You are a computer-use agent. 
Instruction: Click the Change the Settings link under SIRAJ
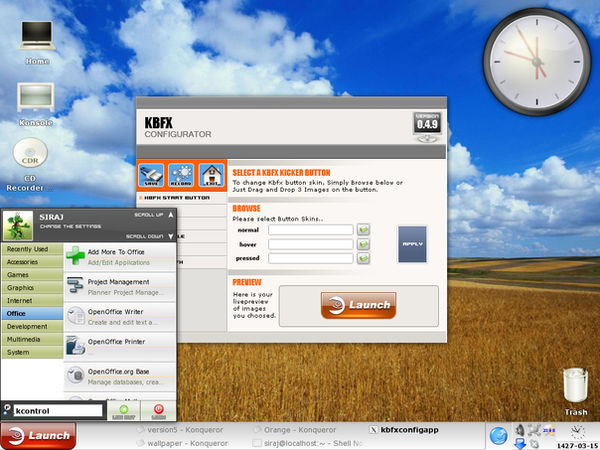coord(70,227)
